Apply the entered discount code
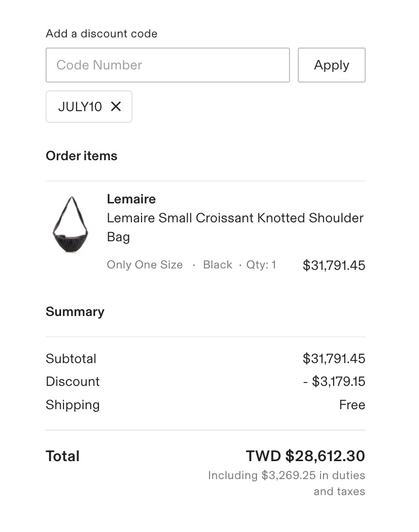 332,65
